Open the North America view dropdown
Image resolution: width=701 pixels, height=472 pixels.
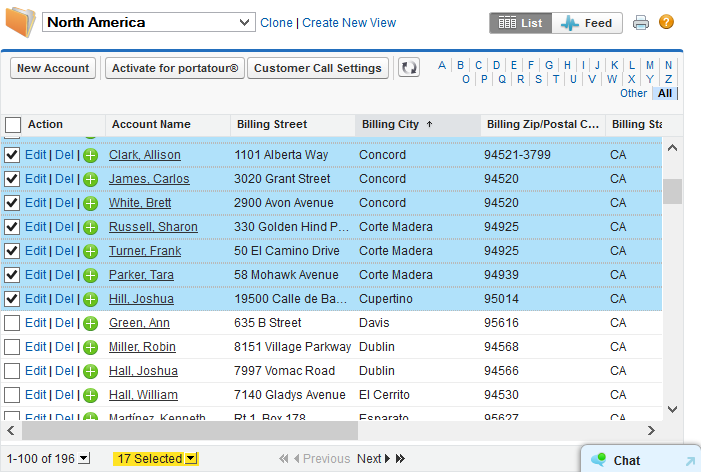point(149,22)
